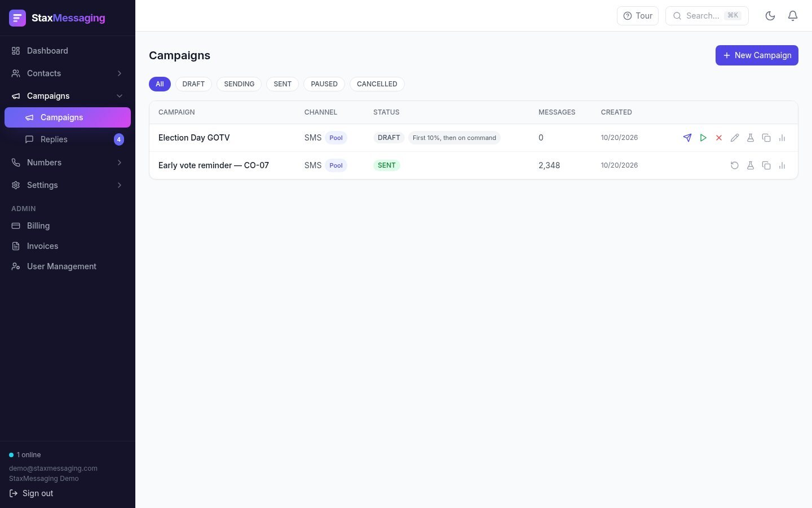
Task: Filter campaigns by PAUSED
Action: [324, 84]
